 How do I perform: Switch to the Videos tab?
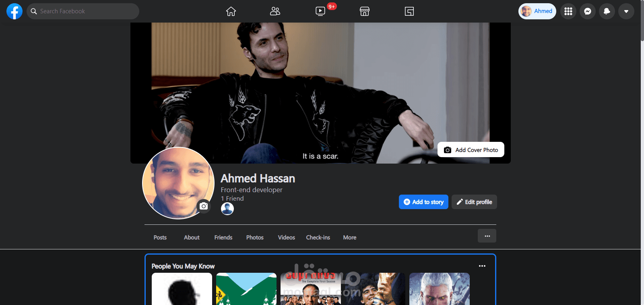click(x=287, y=237)
